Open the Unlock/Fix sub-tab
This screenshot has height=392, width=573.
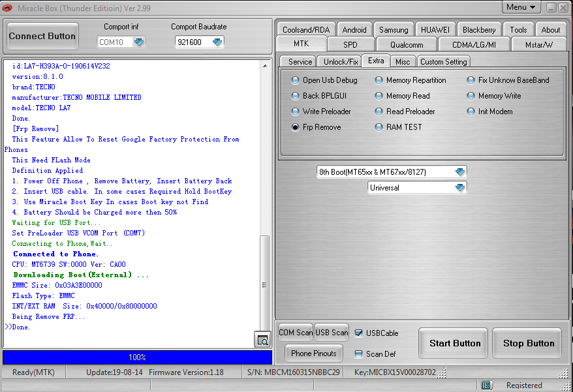[x=341, y=62]
